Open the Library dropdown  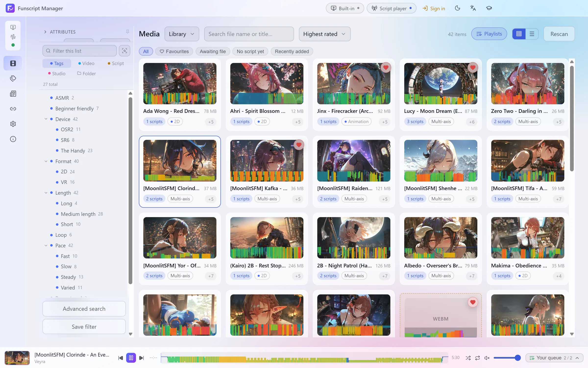pos(182,34)
